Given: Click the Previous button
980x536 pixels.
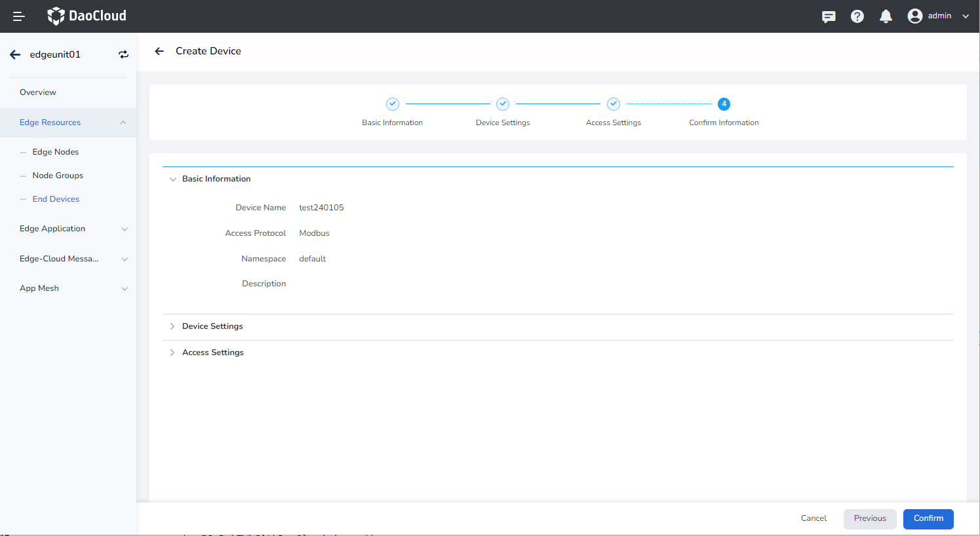Looking at the screenshot, I should point(869,518).
